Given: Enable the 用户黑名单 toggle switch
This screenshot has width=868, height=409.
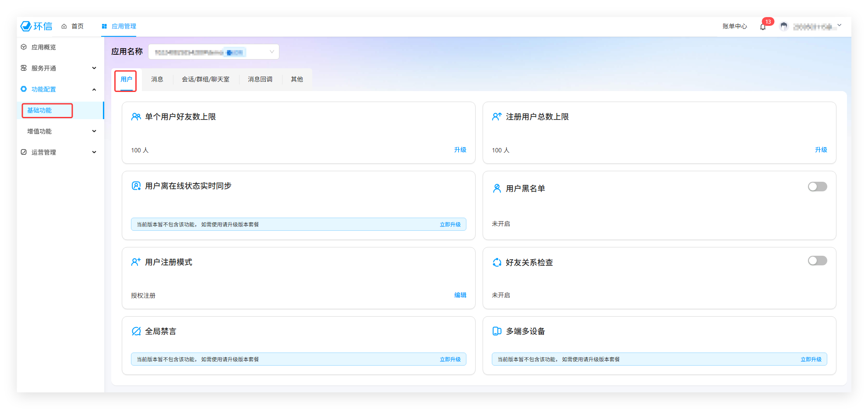Looking at the screenshot, I should point(817,187).
